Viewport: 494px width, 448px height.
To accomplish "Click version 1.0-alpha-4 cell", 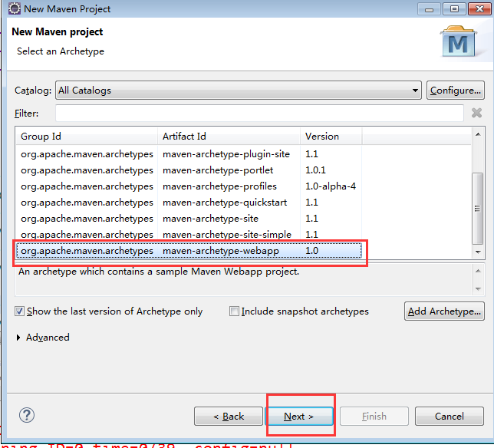I will [x=331, y=186].
